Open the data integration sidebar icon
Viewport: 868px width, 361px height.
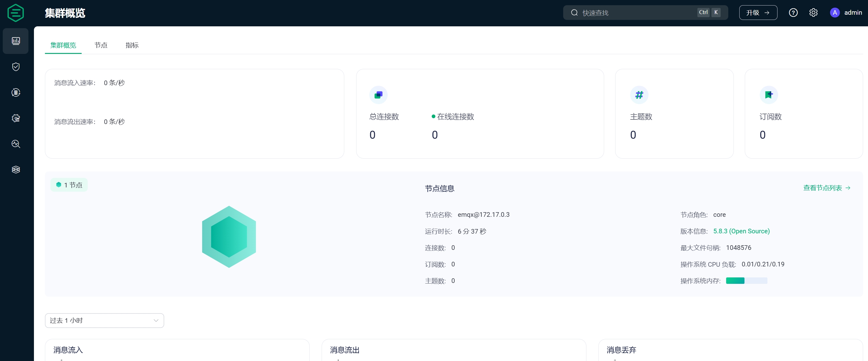point(16,92)
